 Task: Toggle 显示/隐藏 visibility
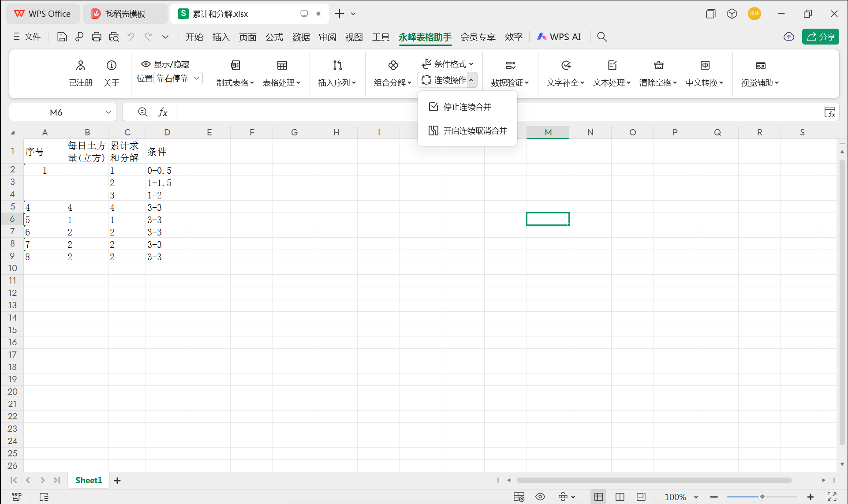click(168, 64)
